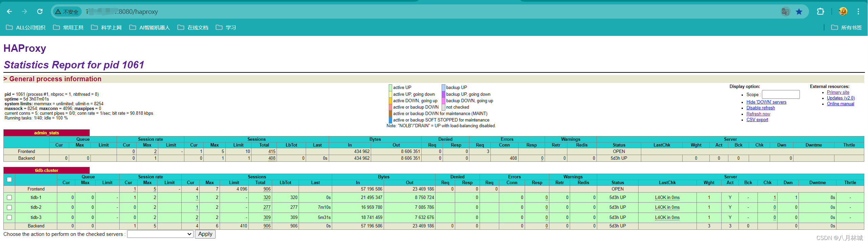868x244 pixels.
Task: Click tidb-1 LastChk 'L4OK in 0ms'
Action: (x=667, y=197)
